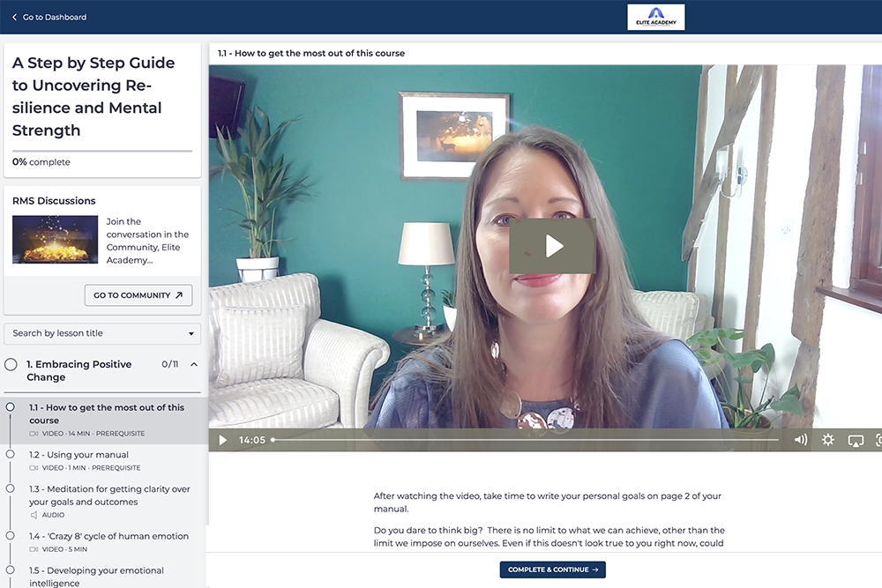Click the Complete & Continue button
Screen dimensions: 882x588
point(552,569)
